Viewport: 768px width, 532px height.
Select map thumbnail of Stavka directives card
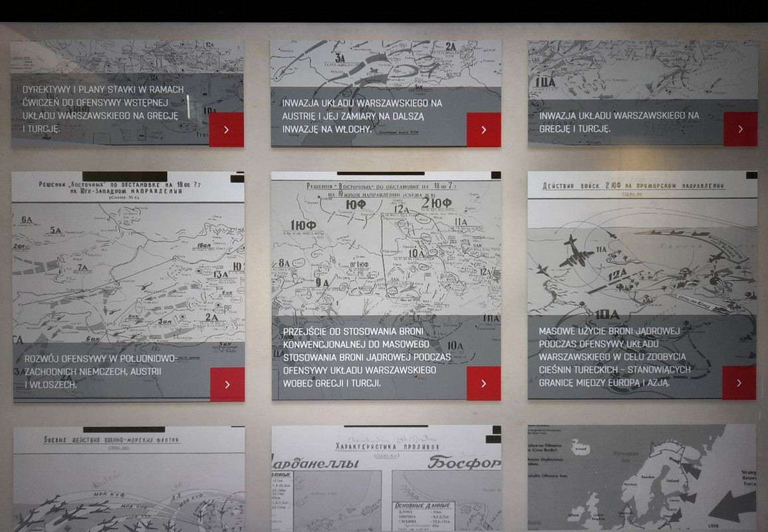127,57
